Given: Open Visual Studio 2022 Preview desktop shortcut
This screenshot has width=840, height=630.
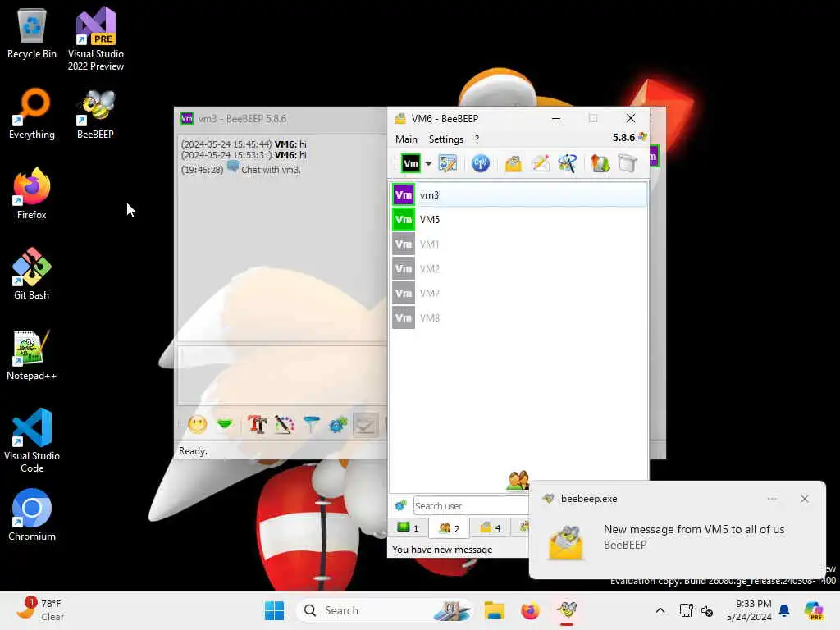Looking at the screenshot, I should (96, 39).
